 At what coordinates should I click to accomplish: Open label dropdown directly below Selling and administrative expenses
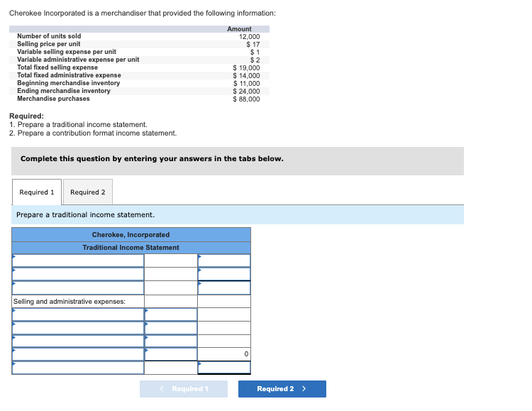[78, 314]
